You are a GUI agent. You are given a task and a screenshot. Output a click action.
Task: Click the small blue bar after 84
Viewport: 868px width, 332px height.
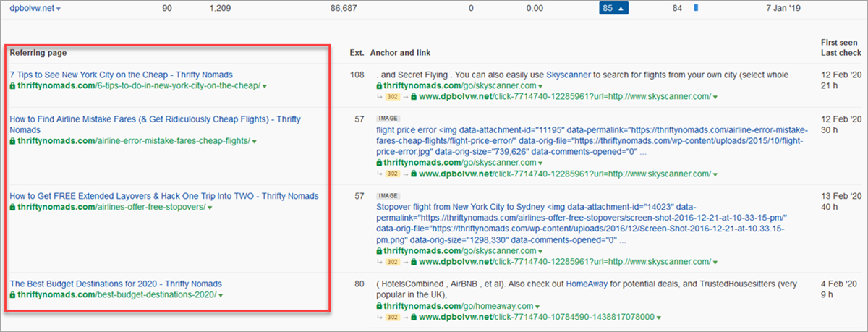pyautogui.click(x=696, y=8)
